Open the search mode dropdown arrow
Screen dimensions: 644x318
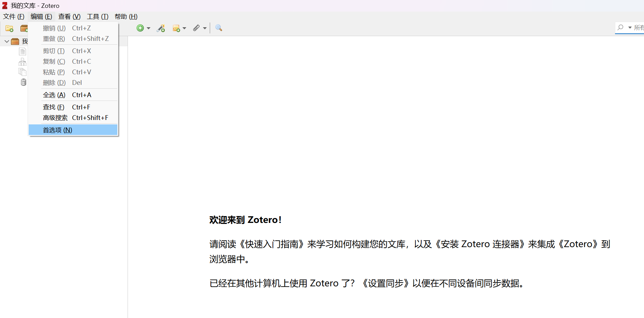(630, 28)
